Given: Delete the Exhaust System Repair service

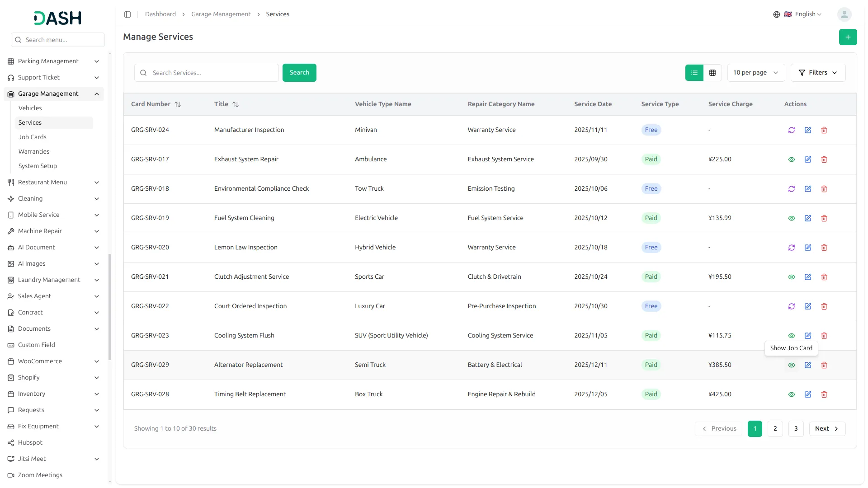Looking at the screenshot, I should [824, 160].
